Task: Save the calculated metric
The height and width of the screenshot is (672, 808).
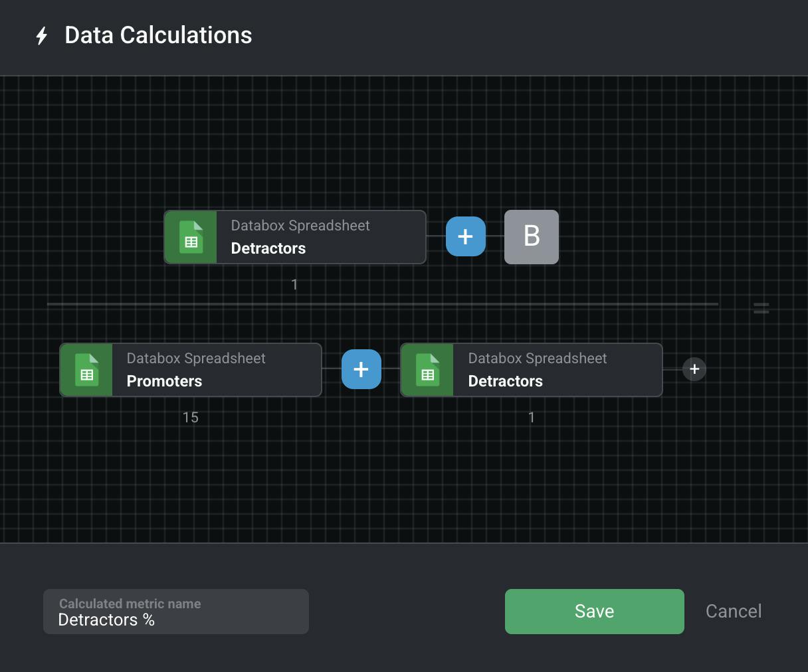Action: coord(595,612)
